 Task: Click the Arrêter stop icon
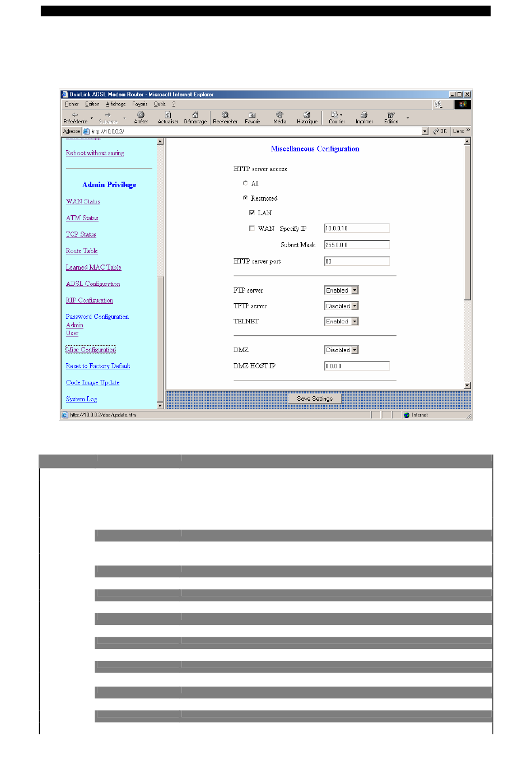pyautogui.click(x=141, y=114)
